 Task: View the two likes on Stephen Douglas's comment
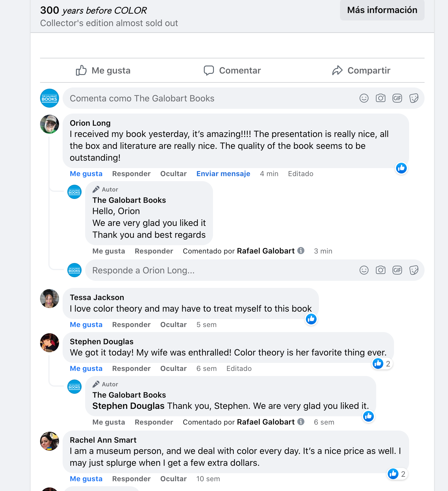tap(382, 364)
